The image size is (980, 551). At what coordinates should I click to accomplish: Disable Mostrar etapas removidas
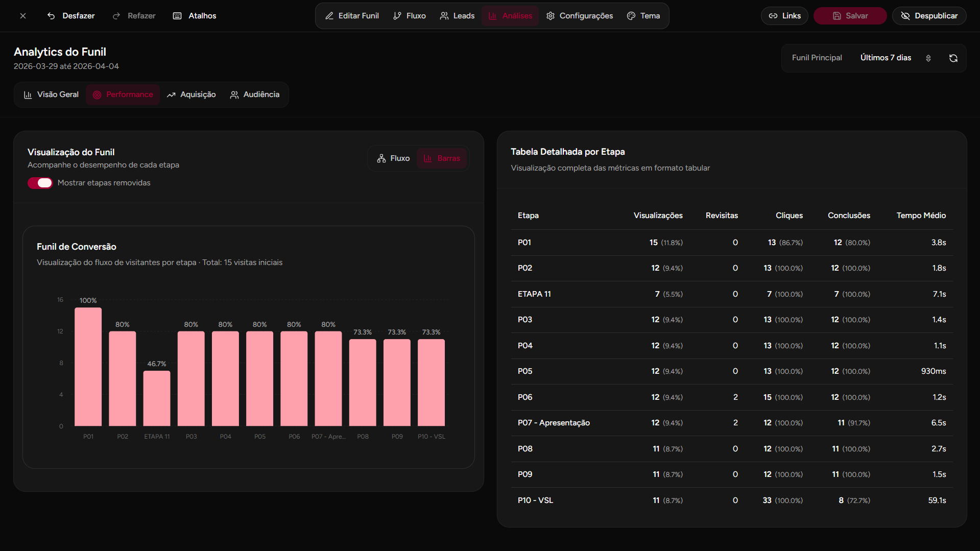click(40, 183)
